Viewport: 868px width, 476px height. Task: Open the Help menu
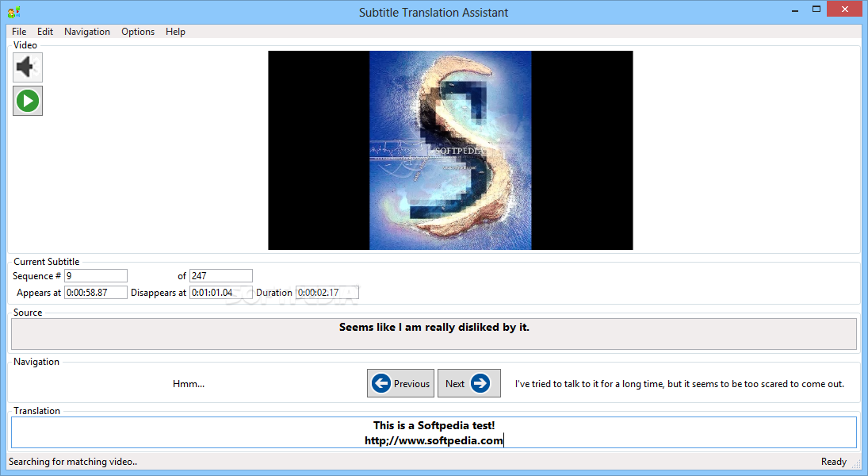coord(175,32)
